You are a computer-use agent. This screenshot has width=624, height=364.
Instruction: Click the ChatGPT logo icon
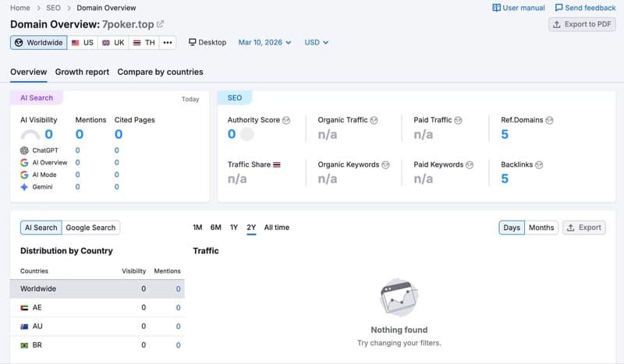click(x=24, y=150)
